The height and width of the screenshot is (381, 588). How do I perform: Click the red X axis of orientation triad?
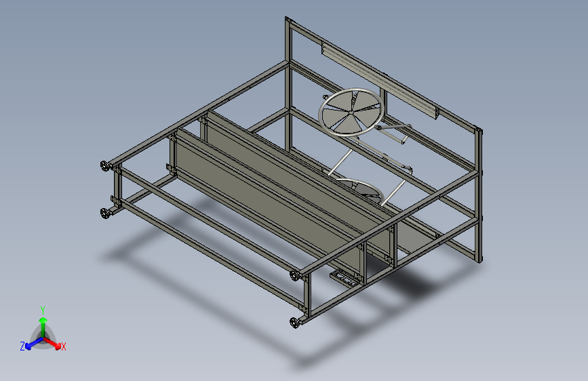(x=52, y=344)
